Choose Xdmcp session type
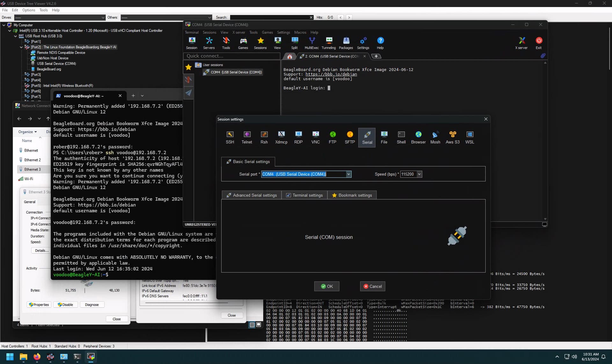The width and height of the screenshot is (612, 364). pos(281,137)
